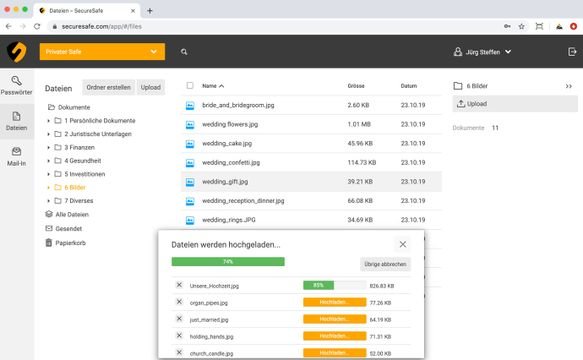Click the red extension icon in browser toolbar
583x360 pixels.
click(x=573, y=26)
